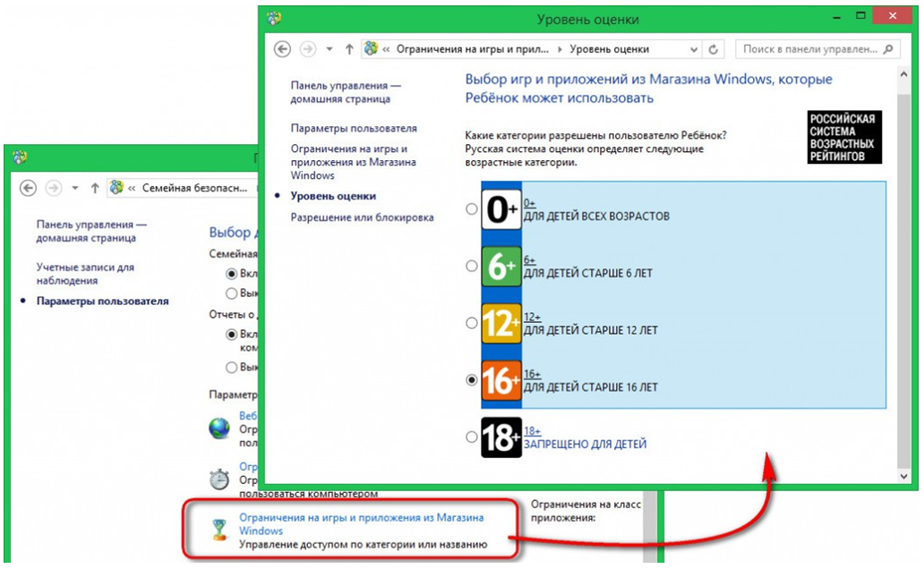Select the 0+ rating radio button
Screen dimensions: 924x569
[472, 209]
